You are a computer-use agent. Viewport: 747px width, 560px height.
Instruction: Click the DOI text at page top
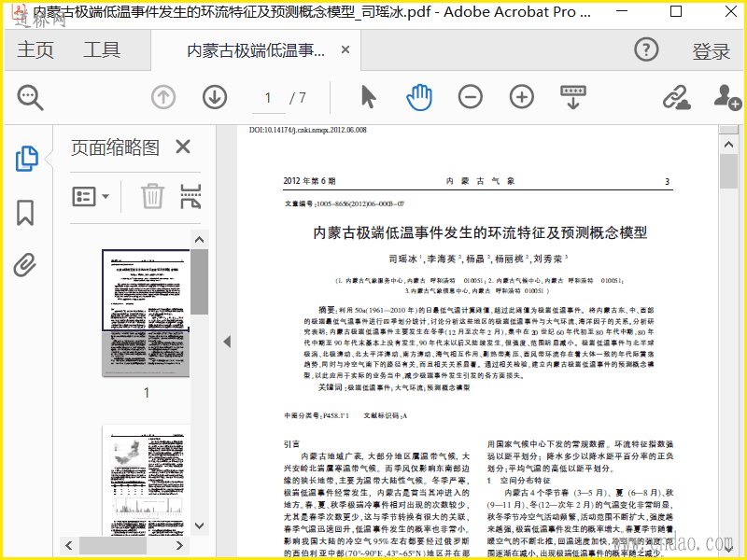(x=308, y=130)
